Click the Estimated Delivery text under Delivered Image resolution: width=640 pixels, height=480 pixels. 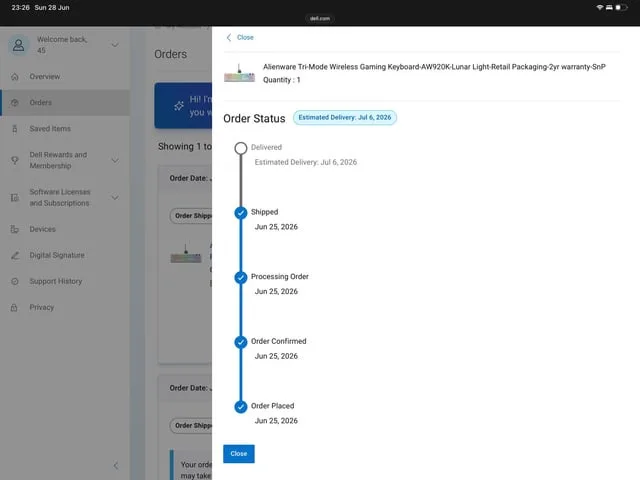306,162
